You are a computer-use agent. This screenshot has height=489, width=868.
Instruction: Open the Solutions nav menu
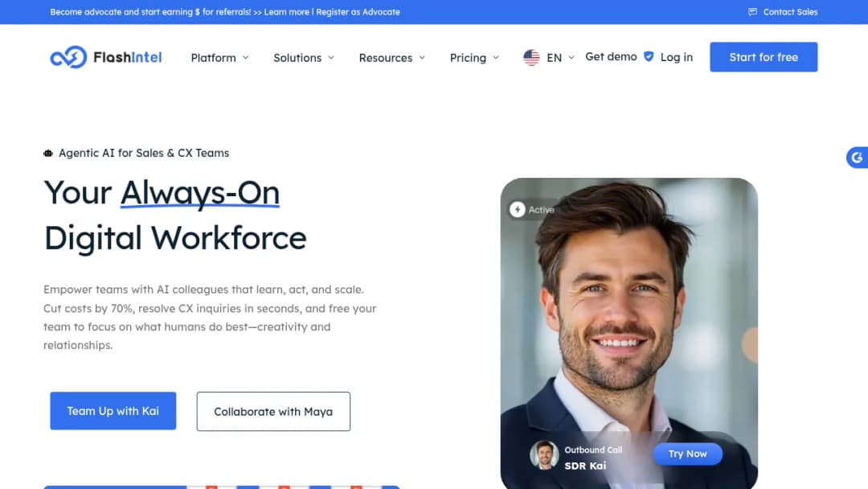click(x=304, y=58)
